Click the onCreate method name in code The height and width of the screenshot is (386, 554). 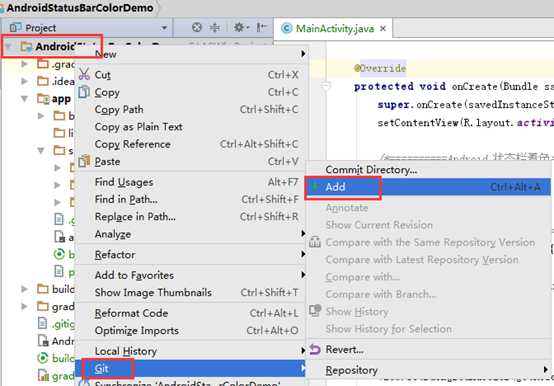475,87
